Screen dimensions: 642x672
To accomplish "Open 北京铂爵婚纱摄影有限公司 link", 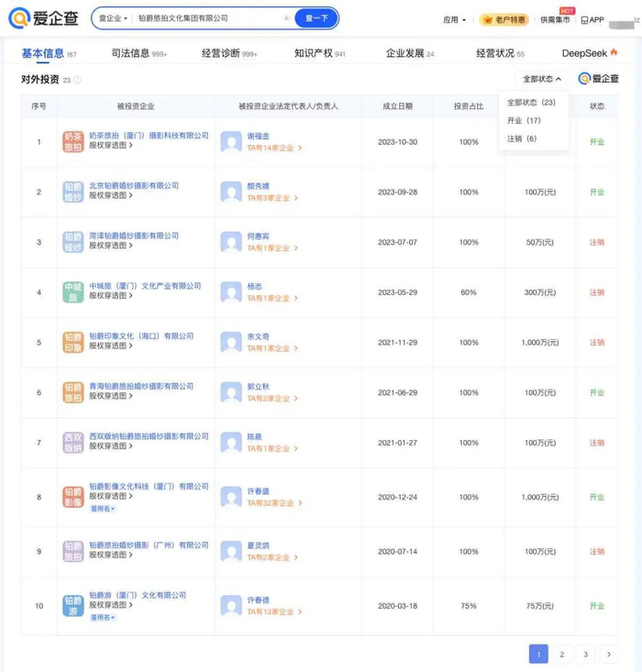I will [x=134, y=185].
